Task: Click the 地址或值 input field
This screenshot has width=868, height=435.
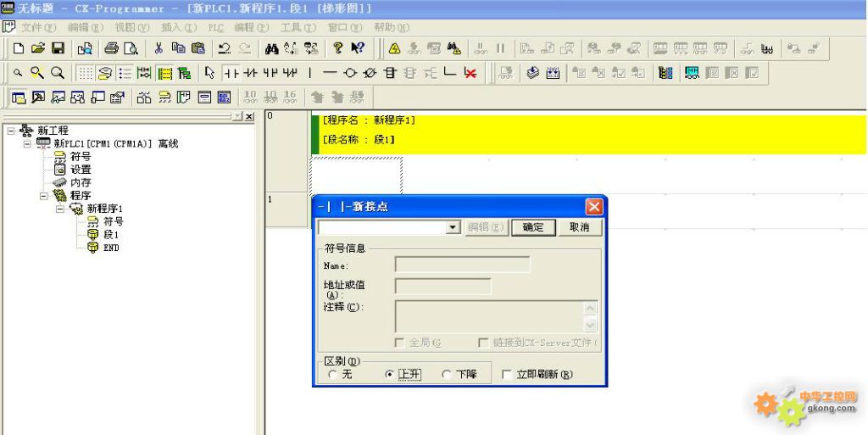Action: (442, 286)
